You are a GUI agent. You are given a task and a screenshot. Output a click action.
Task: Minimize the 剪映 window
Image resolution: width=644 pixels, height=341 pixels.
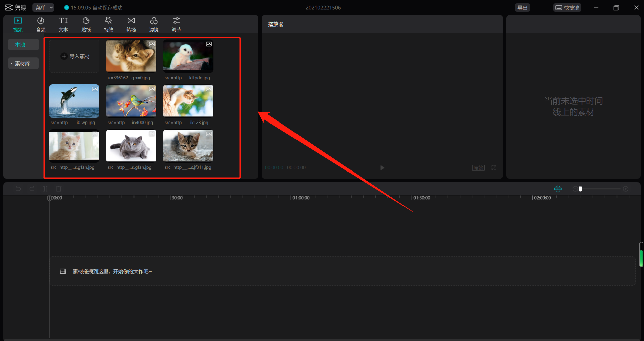[x=596, y=8]
